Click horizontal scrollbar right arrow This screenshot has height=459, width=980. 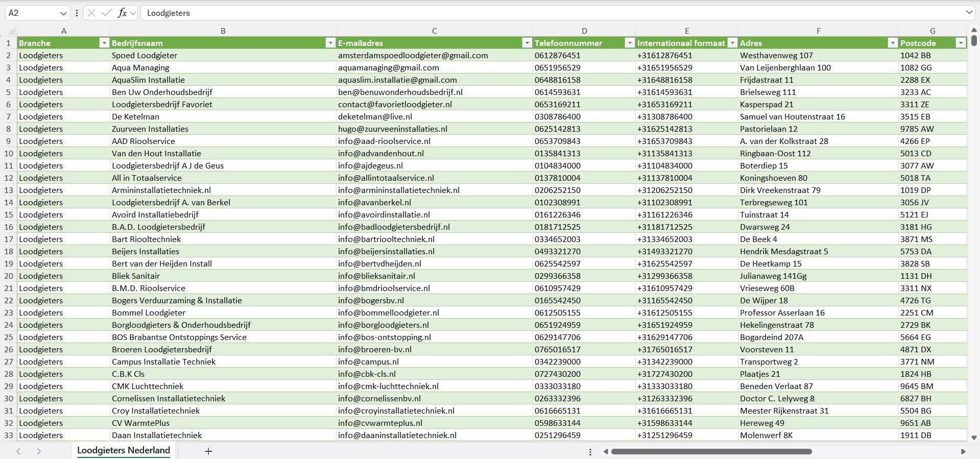coord(963,451)
